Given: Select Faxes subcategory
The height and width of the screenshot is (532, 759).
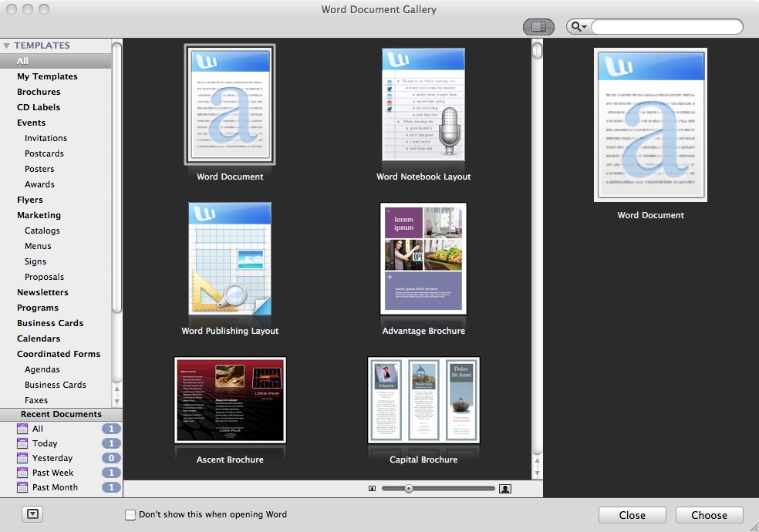Looking at the screenshot, I should tap(36, 400).
